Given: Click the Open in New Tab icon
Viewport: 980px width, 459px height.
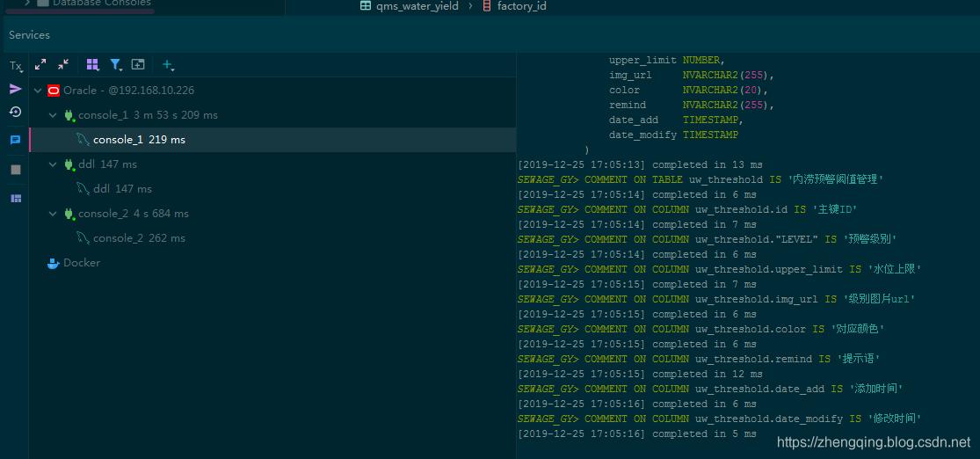Looking at the screenshot, I should 137,64.
